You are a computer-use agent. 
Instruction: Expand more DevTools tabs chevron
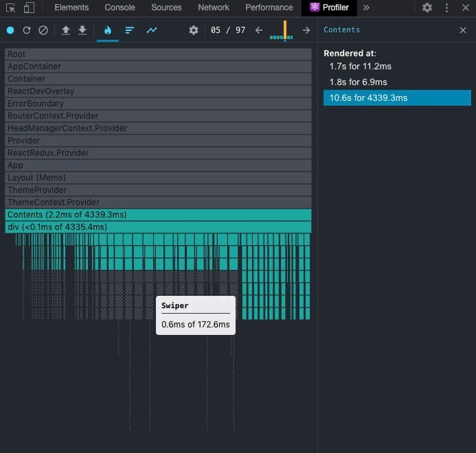coord(366,8)
